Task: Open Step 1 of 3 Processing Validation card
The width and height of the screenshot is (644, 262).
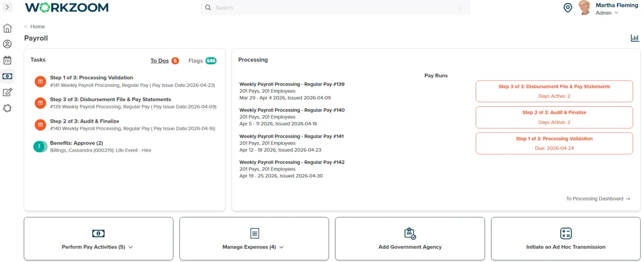Action: pyautogui.click(x=554, y=143)
